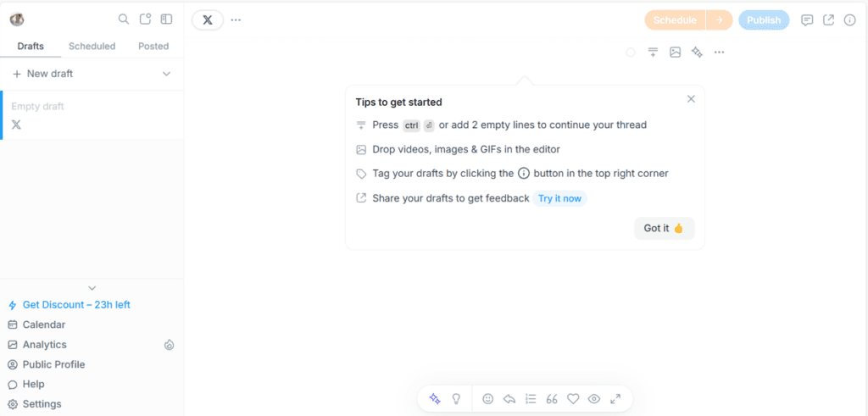The image size is (868, 416).
Task: Toggle fullscreen with the expand arrows icon
Action: point(615,398)
